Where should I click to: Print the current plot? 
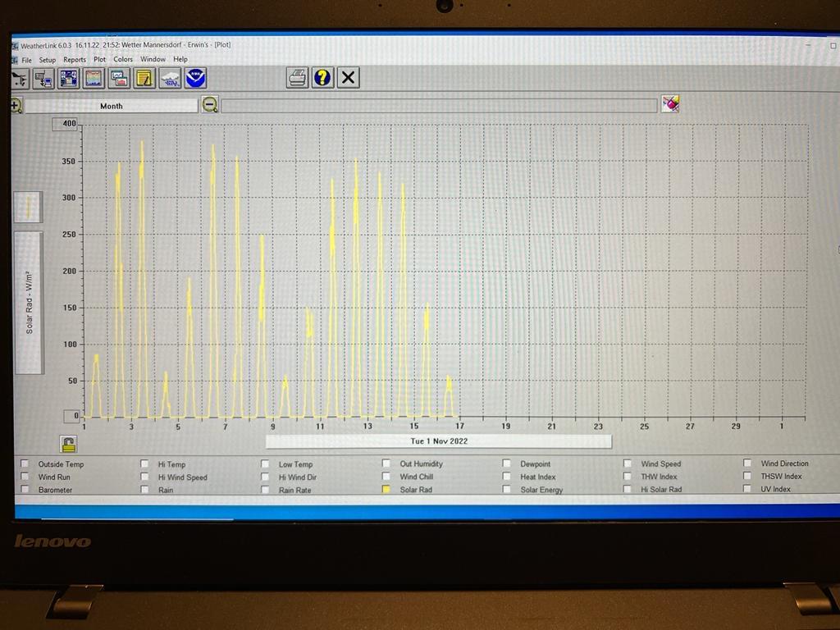point(297,78)
